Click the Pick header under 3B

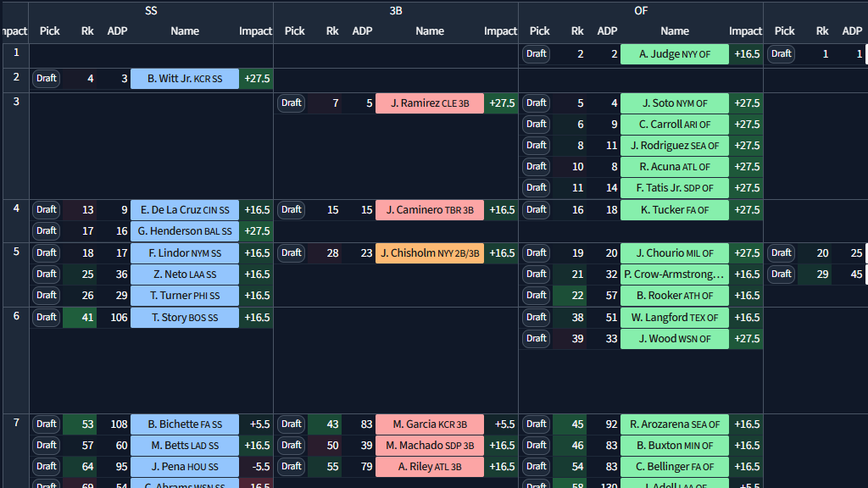click(x=294, y=31)
